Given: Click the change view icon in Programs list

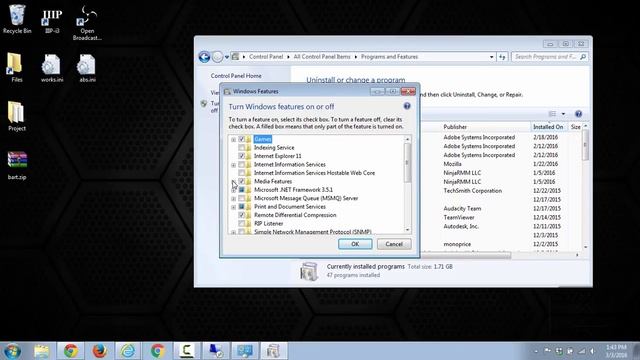Looking at the screenshot, I should click(552, 114).
